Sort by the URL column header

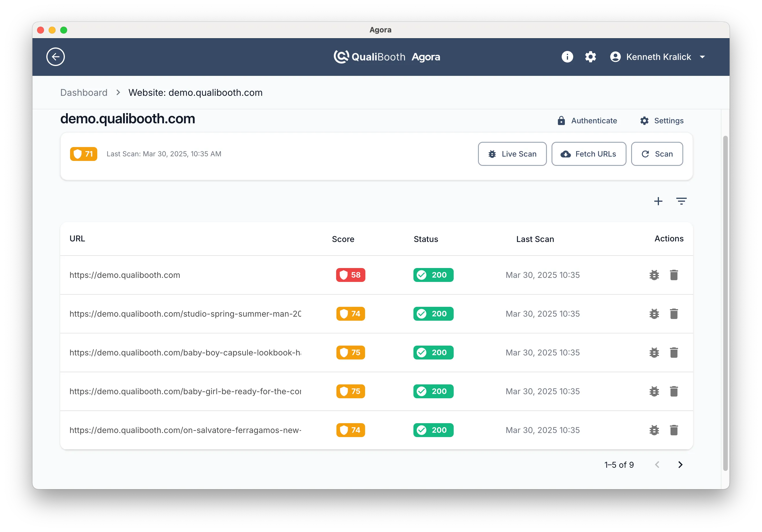point(77,239)
